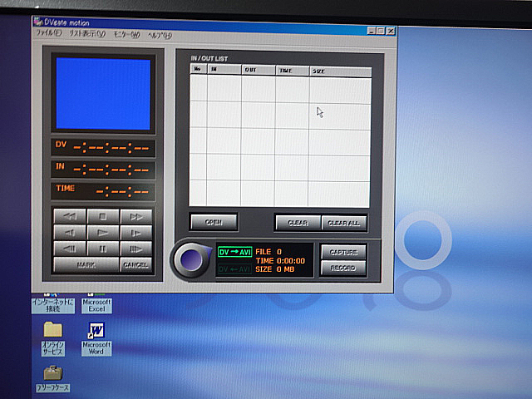Click the slow forward play button
The height and width of the screenshot is (399, 532).
click(x=135, y=232)
